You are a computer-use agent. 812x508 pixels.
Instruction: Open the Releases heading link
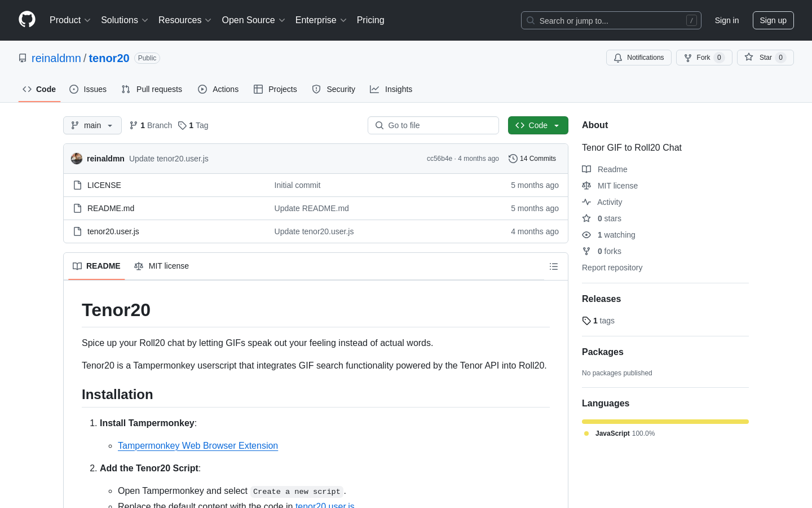pos(601,299)
